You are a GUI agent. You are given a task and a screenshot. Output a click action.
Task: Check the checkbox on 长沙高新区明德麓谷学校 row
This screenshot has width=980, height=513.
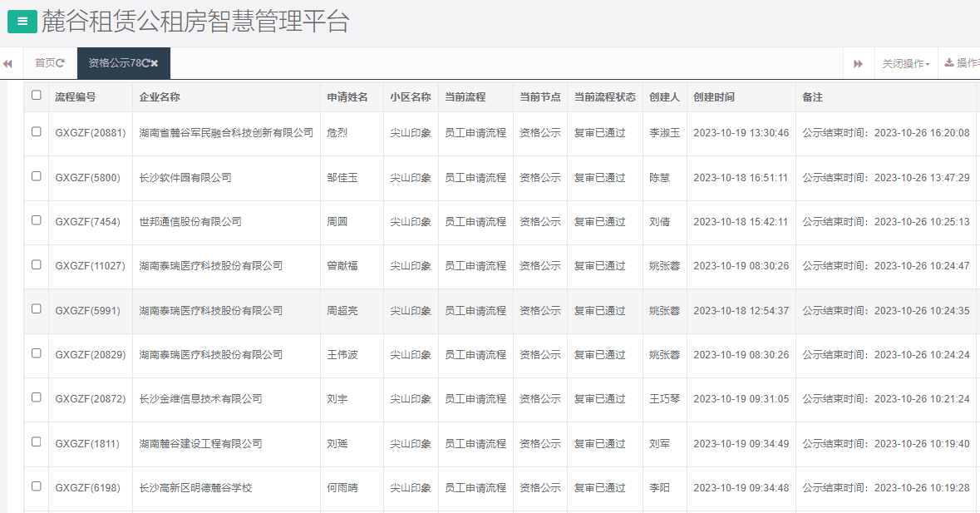click(36, 488)
